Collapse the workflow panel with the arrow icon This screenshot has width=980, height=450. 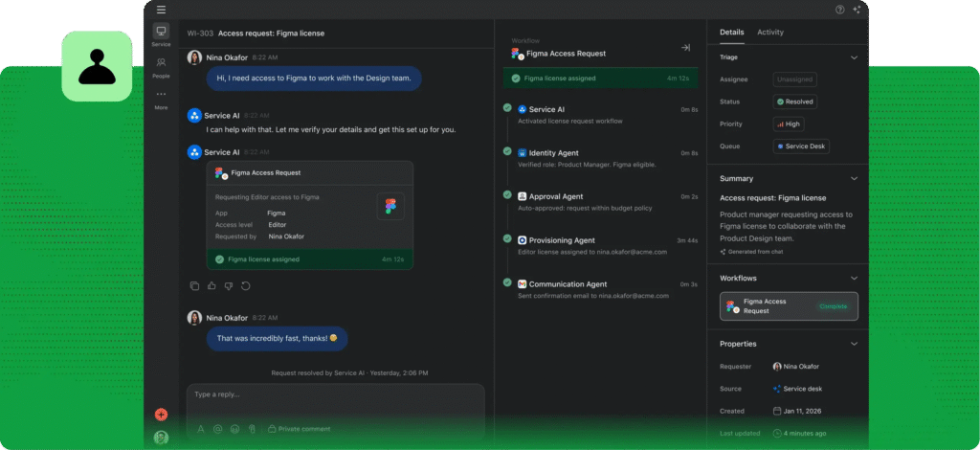(685, 48)
